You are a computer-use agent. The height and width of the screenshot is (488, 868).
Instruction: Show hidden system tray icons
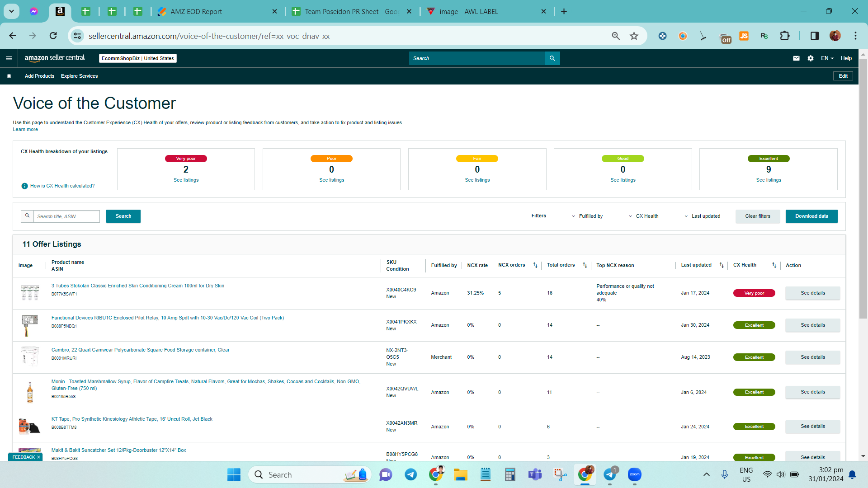coord(706,474)
